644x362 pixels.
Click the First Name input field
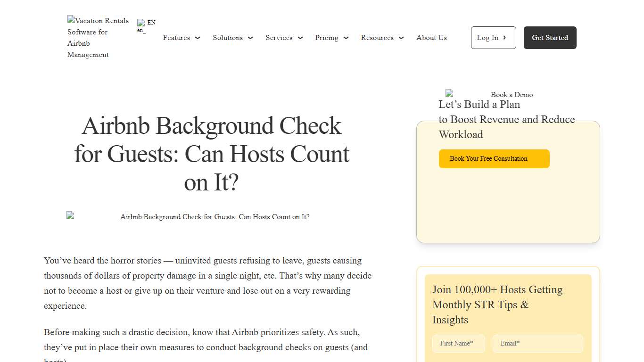(458, 344)
